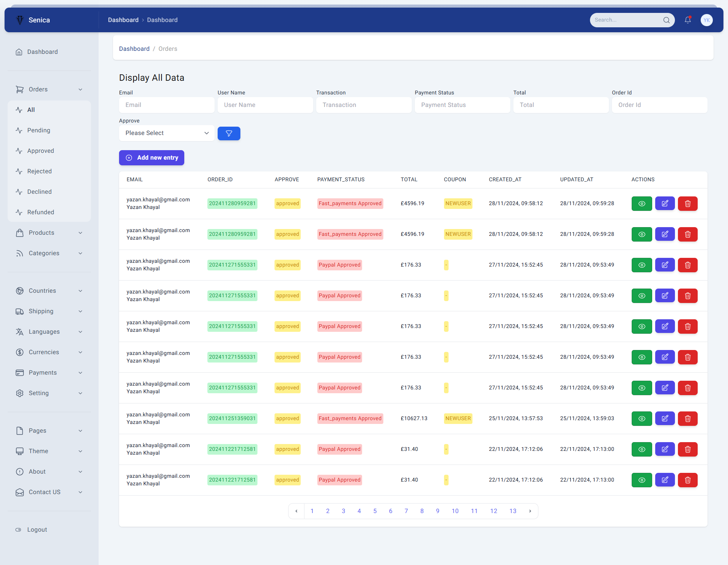The image size is (728, 565).
Task: Click the Shipping truck icon
Action: click(20, 311)
